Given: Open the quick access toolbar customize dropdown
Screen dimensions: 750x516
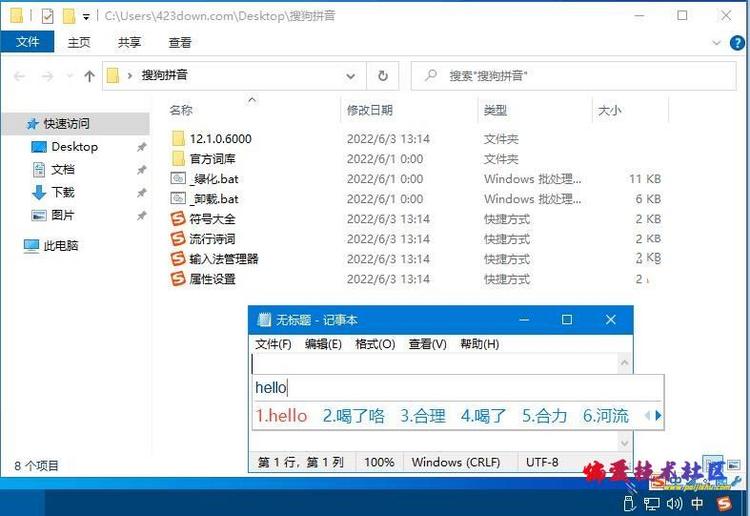Looking at the screenshot, I should coord(86,17).
